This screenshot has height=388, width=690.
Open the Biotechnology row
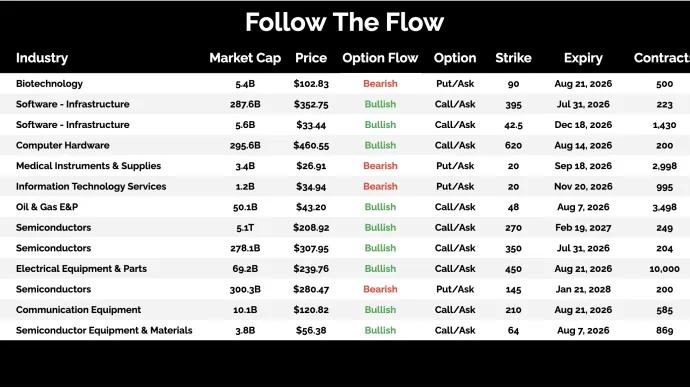(x=345, y=84)
